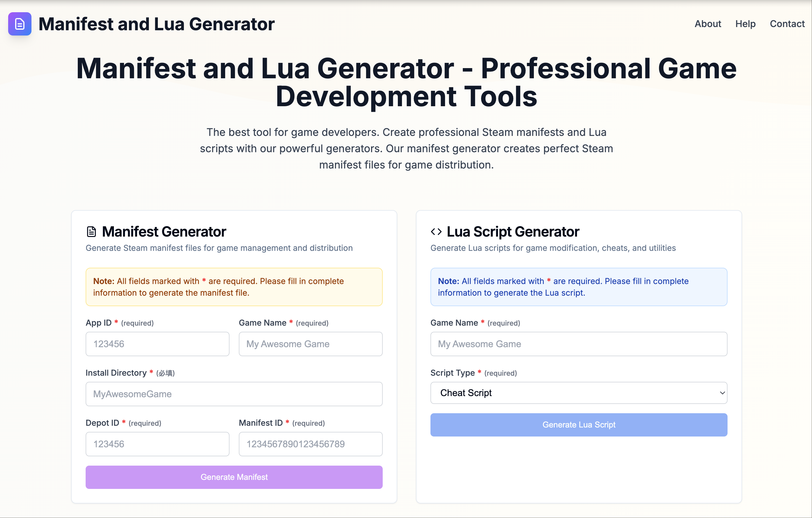This screenshot has width=812, height=518.
Task: Click the Manifest Generator file icon
Action: (91, 232)
